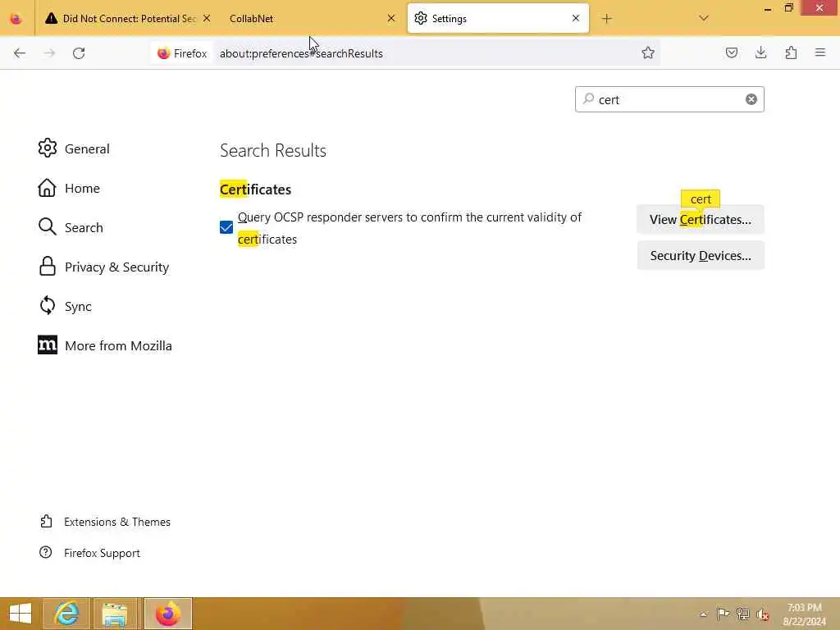Close the Did Not Connect tab
840x630 pixels.
pyautogui.click(x=207, y=18)
